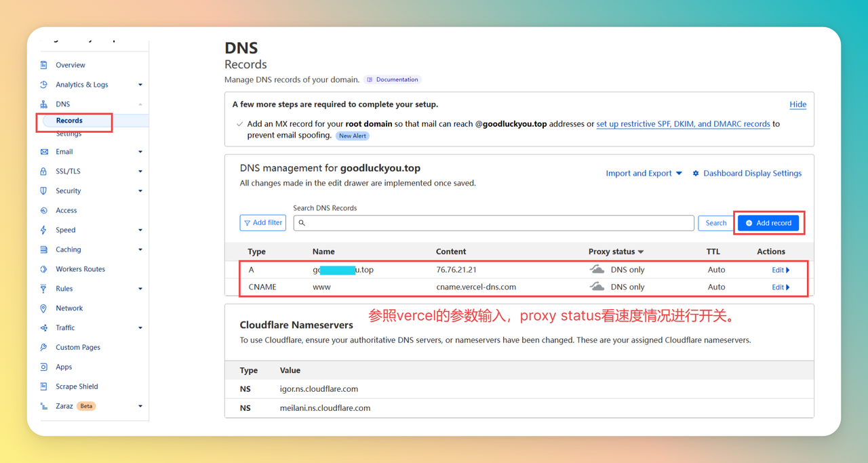The width and height of the screenshot is (868, 463).
Task: Open Custom Pages in the sidebar
Action: tap(78, 347)
